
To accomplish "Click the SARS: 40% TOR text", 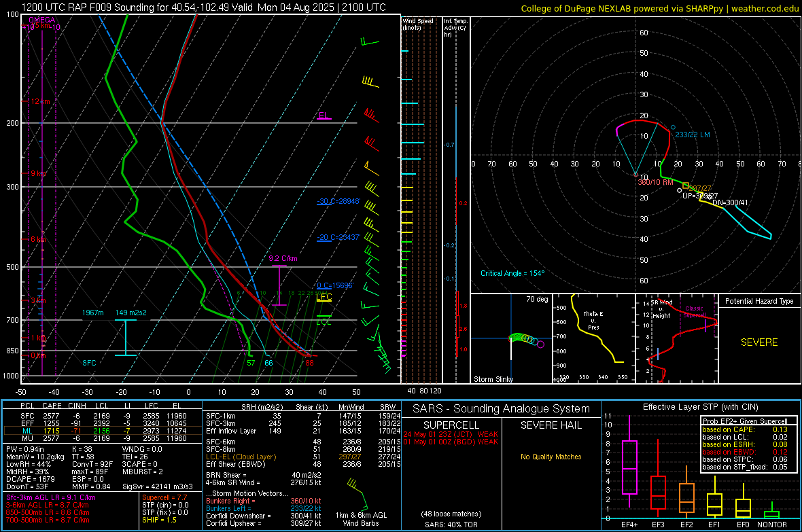I will (x=451, y=525).
